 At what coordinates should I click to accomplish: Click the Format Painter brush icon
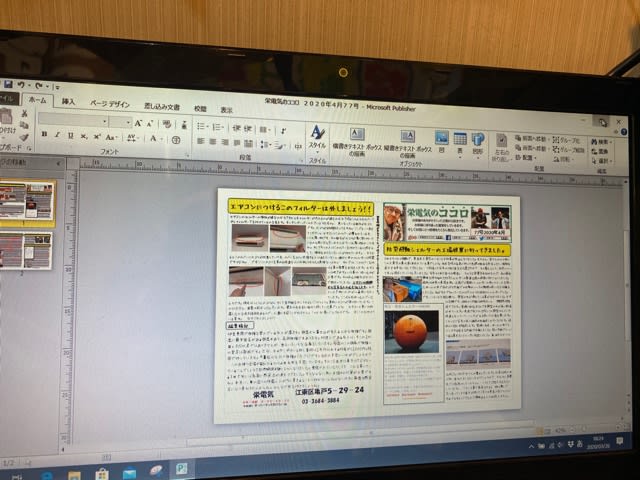click(24, 137)
